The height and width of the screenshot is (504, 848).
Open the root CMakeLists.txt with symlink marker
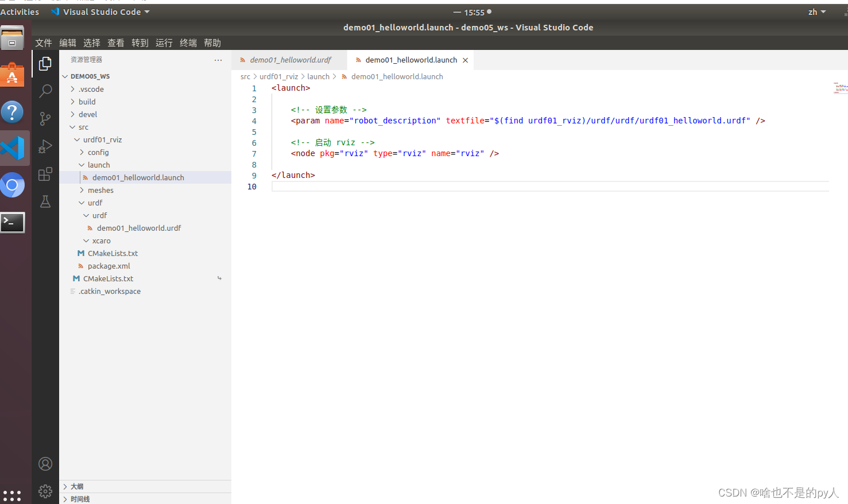coord(145,278)
